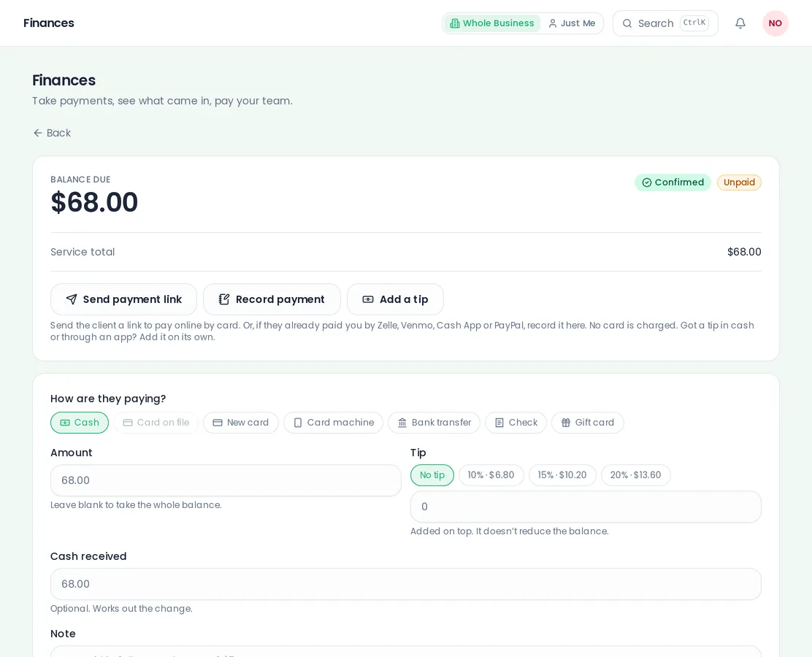
Task: Click the custom Tip input field
Action: [x=586, y=507]
